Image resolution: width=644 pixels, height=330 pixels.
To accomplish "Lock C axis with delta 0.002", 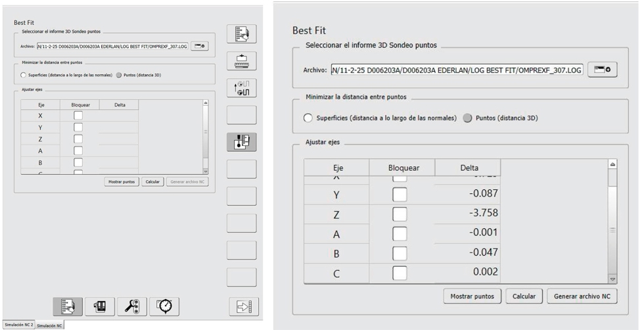I will click(400, 273).
